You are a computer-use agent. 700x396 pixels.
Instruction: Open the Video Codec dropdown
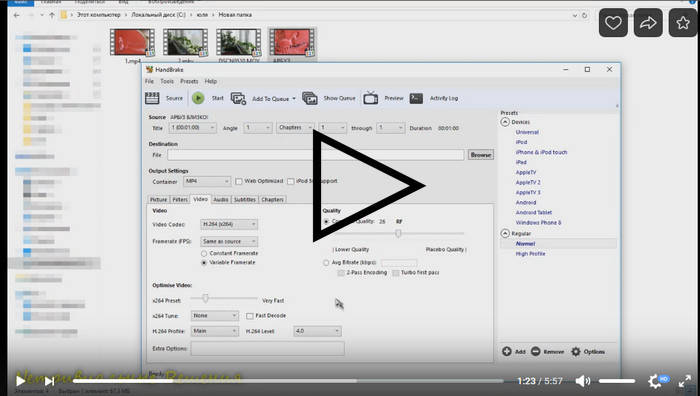229,224
